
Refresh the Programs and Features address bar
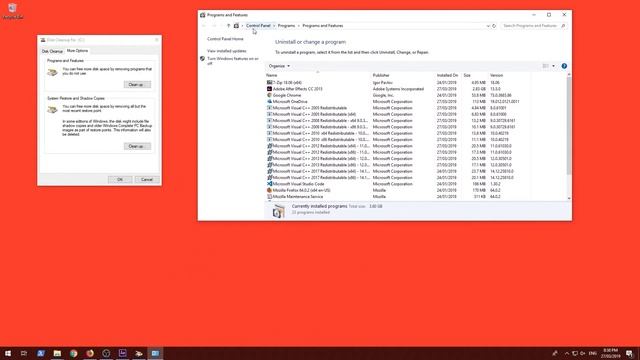pos(494,26)
